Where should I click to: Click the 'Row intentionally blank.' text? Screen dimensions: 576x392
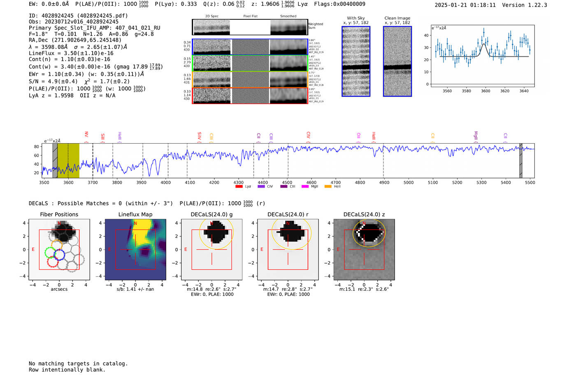click(67, 370)
